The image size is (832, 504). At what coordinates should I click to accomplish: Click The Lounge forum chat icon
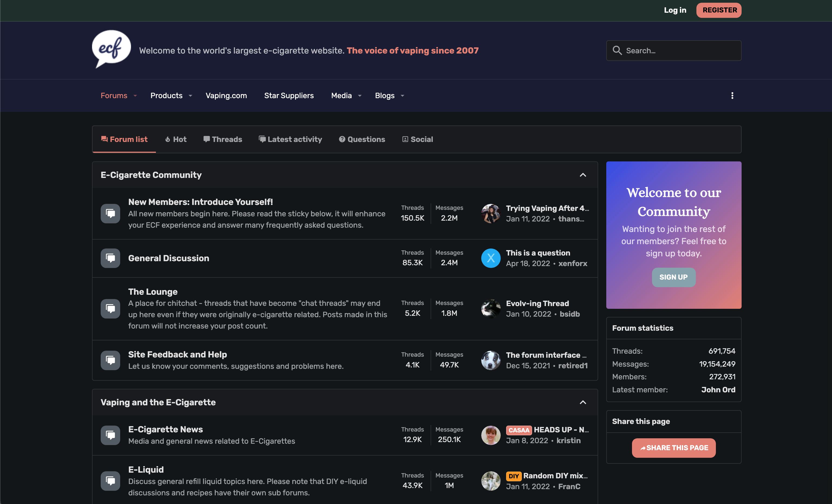pyautogui.click(x=110, y=308)
